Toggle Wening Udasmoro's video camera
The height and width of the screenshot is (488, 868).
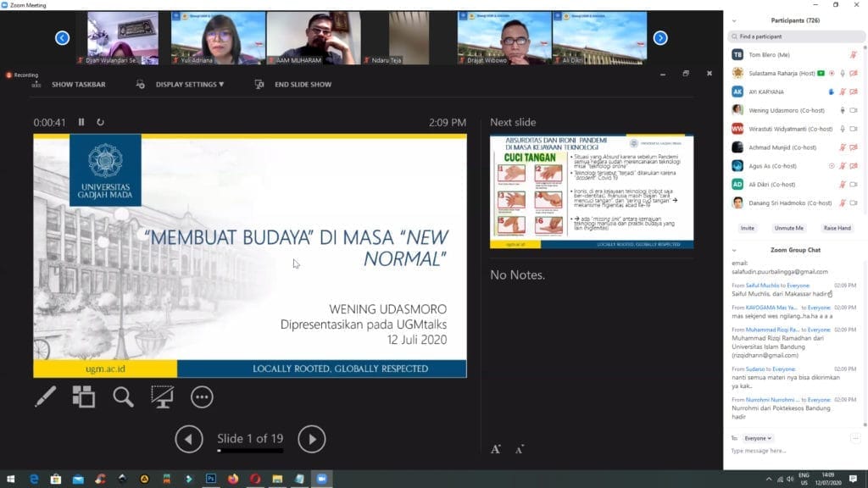(x=854, y=111)
